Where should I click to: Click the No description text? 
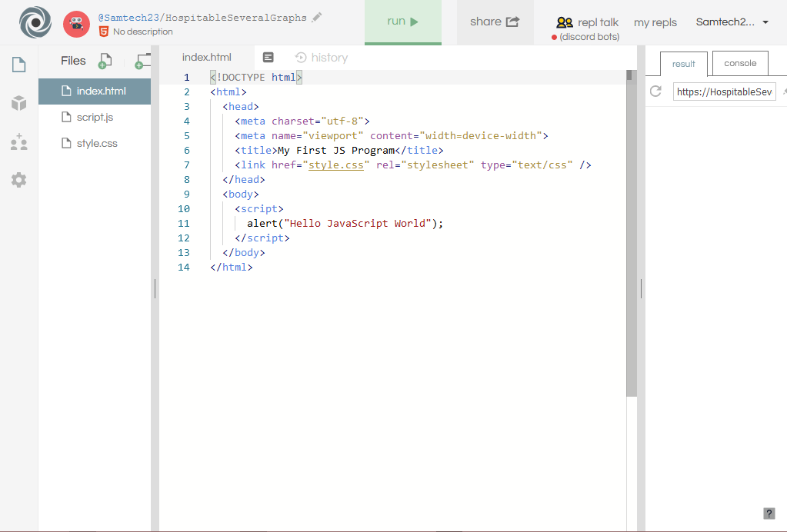(143, 32)
